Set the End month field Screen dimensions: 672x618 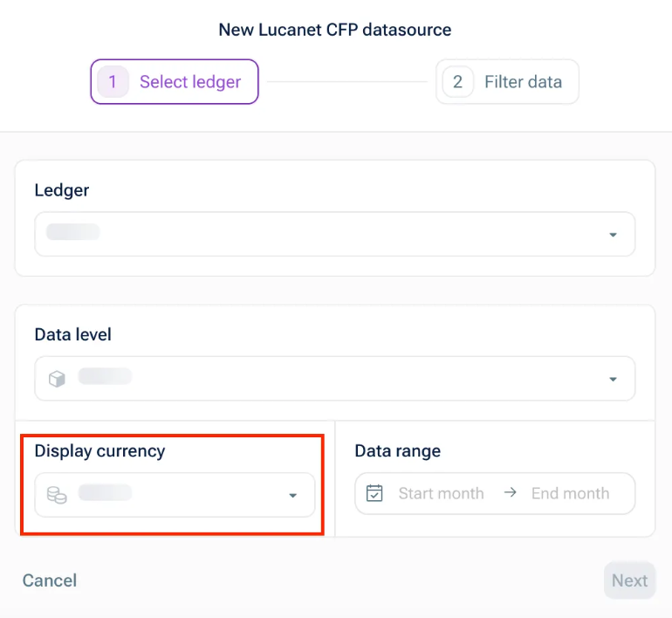point(570,493)
